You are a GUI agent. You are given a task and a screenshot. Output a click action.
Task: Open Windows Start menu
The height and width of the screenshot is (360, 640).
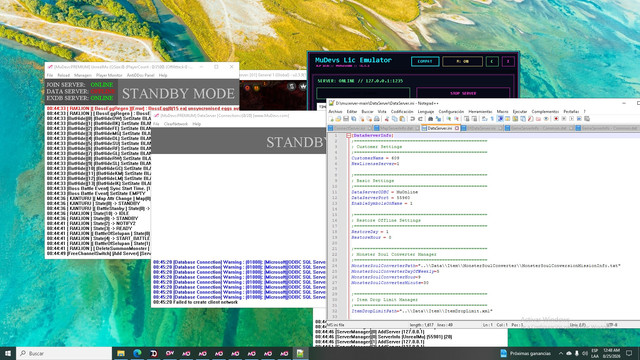8,353
